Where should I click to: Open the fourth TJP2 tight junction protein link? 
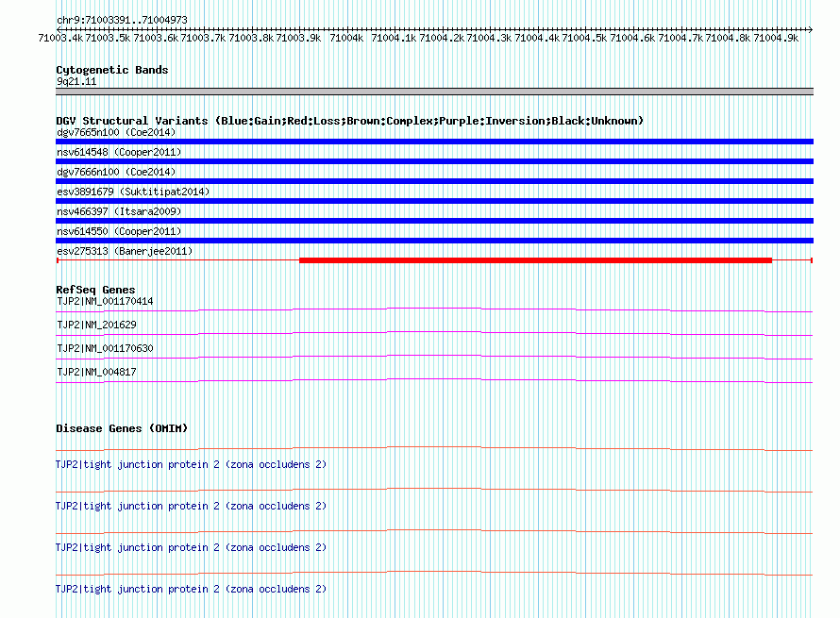coord(192,589)
